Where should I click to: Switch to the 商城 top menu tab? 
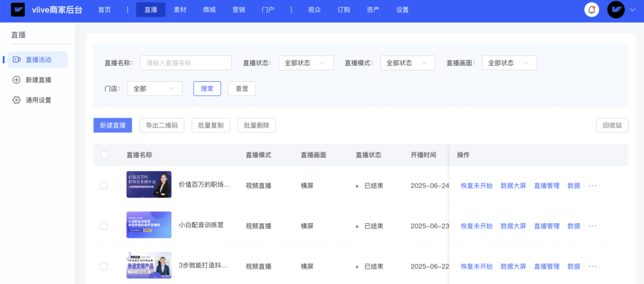(209, 10)
